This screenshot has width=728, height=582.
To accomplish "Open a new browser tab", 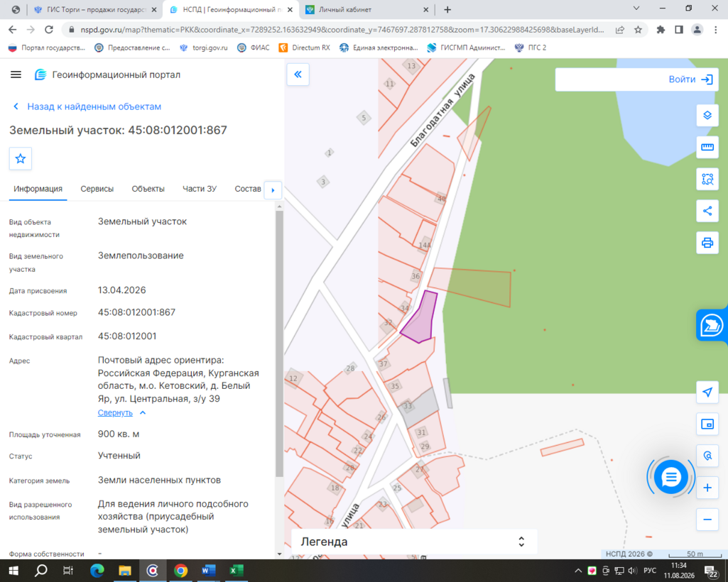I will (447, 9).
